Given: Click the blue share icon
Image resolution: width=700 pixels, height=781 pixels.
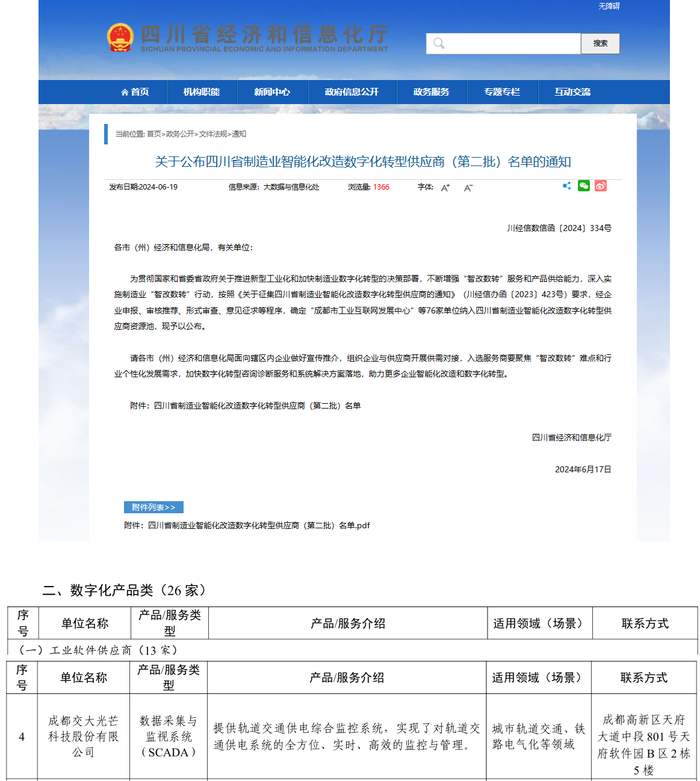Looking at the screenshot, I should (x=566, y=186).
